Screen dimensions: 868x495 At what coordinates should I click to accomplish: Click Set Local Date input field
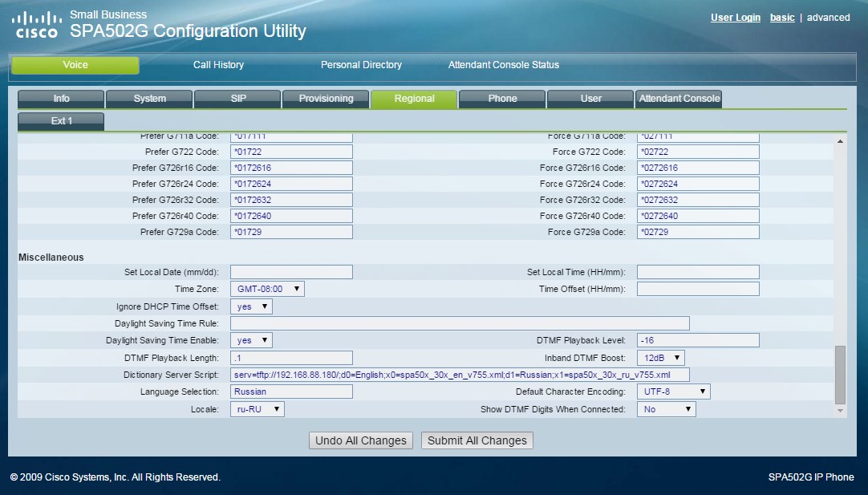pos(291,272)
